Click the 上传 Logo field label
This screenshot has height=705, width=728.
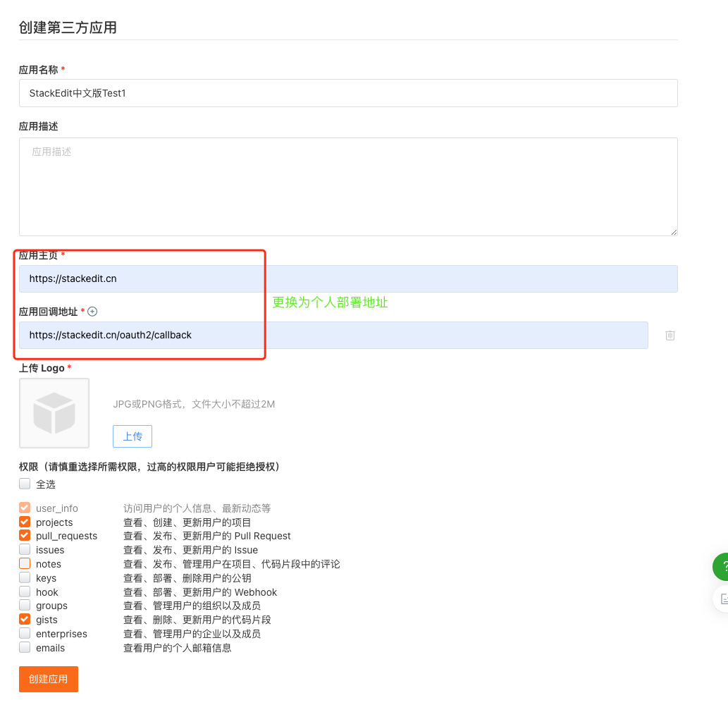coord(42,368)
